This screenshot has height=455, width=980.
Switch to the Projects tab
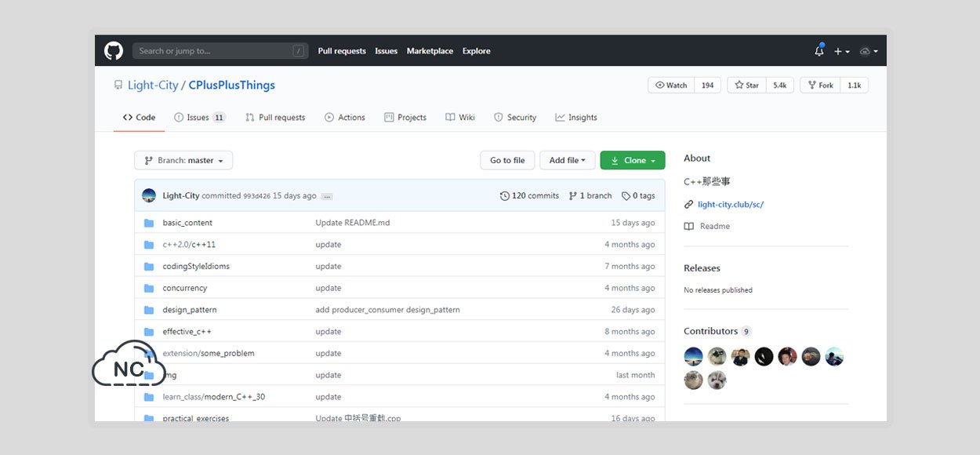tap(405, 118)
